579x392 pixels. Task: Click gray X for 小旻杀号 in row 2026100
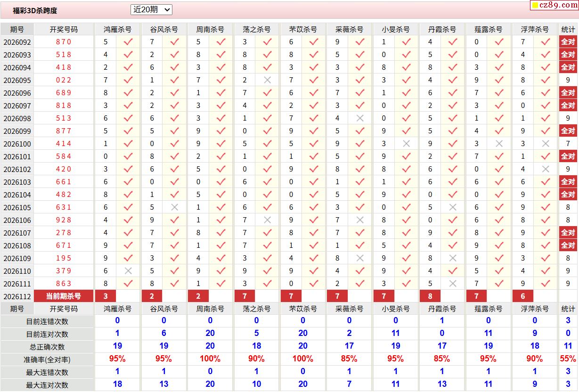click(x=406, y=144)
